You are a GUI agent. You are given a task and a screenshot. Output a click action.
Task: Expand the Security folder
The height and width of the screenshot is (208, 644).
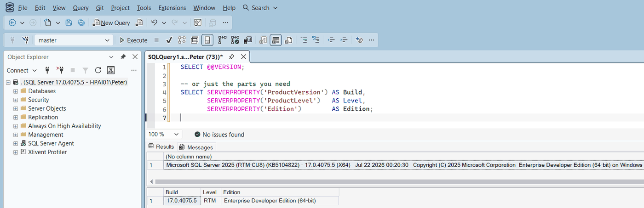(16, 100)
